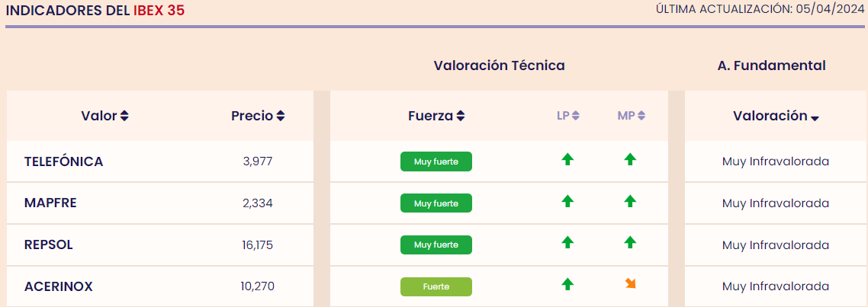This screenshot has width=868, height=307.
Task: Click Telefónica's Muy fuerte badge
Action: click(x=436, y=161)
